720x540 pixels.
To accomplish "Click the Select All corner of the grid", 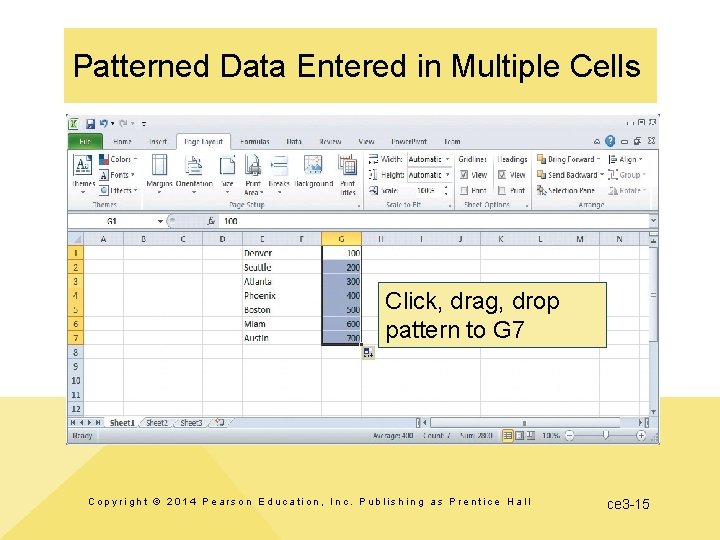I will [x=76, y=239].
